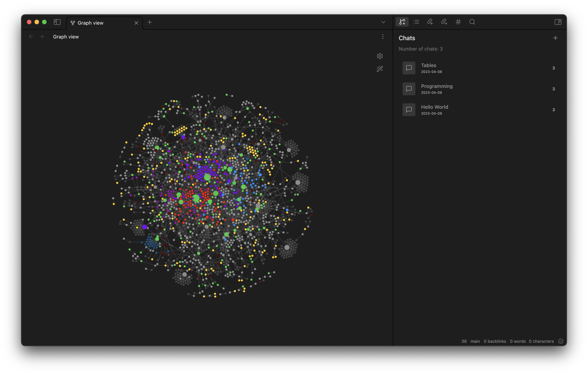Open the Chats panel icon in the right sidebar
Viewport: 588px width, 374px height.
(x=402, y=22)
